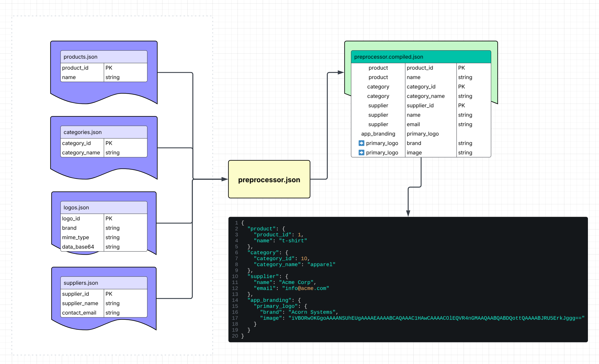Image resolution: width=599 pixels, height=364 pixels.
Task: Click the category_id row in compiled table
Action: click(421, 87)
